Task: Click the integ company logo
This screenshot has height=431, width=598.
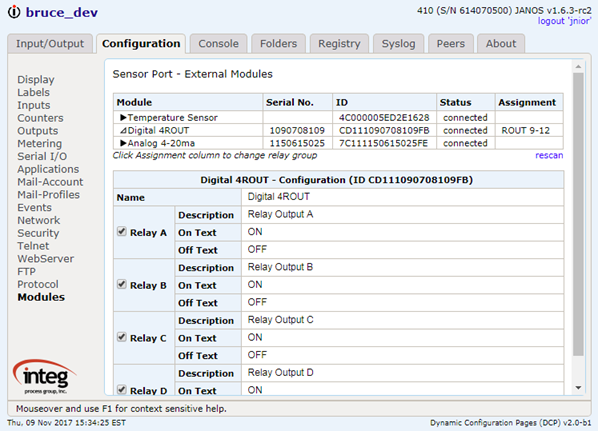Action: click(45, 376)
